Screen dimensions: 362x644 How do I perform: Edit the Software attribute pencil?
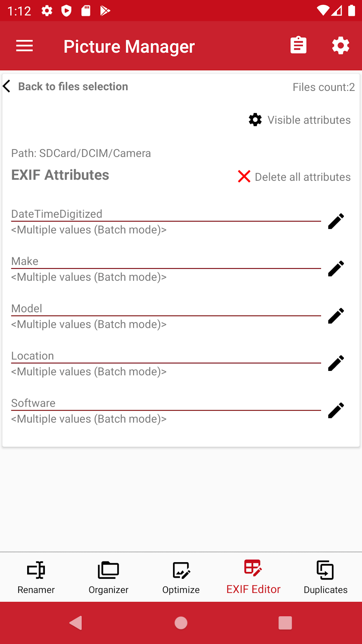point(336,410)
